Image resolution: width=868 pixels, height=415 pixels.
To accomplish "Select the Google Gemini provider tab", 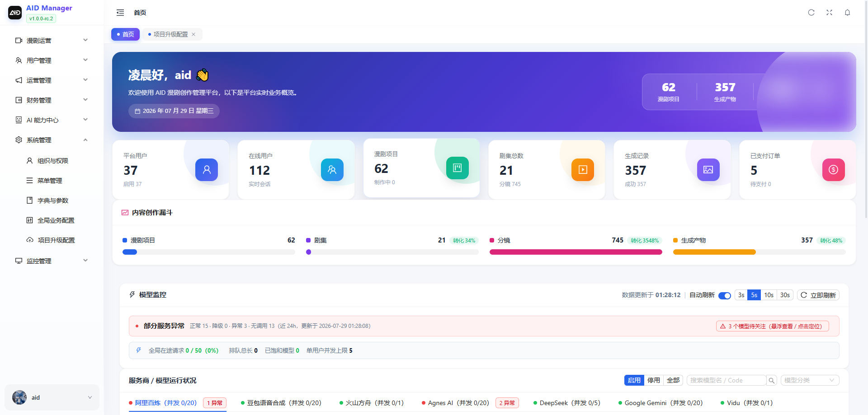I will pyautogui.click(x=660, y=403).
